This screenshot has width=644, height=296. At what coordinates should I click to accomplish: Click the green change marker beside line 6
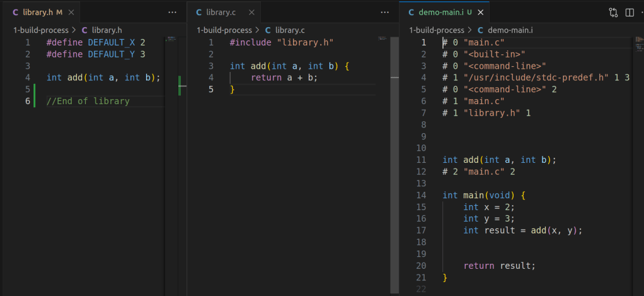[34, 101]
